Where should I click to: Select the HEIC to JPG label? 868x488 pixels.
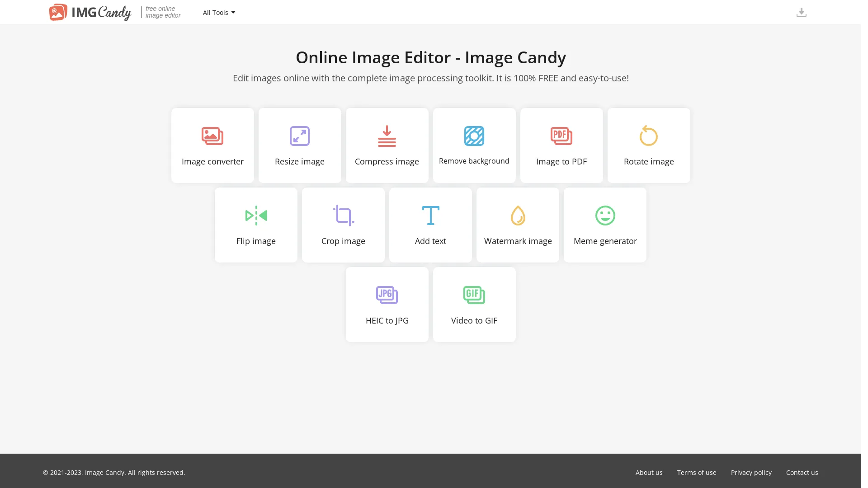[x=387, y=321]
